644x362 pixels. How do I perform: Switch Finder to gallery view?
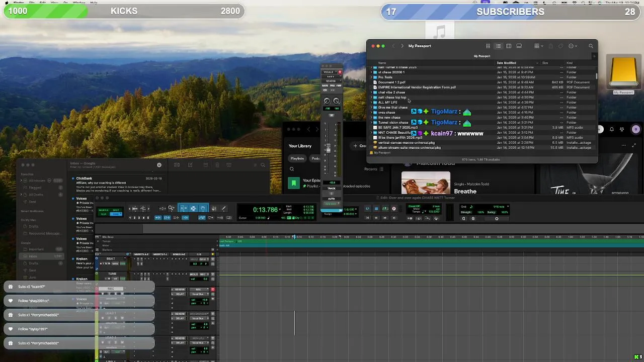[519, 46]
